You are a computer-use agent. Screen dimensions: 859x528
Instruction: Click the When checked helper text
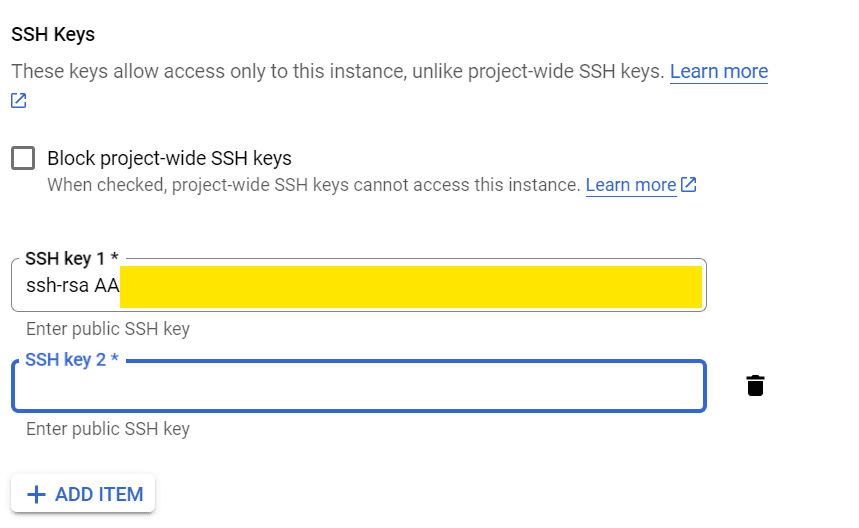click(313, 185)
